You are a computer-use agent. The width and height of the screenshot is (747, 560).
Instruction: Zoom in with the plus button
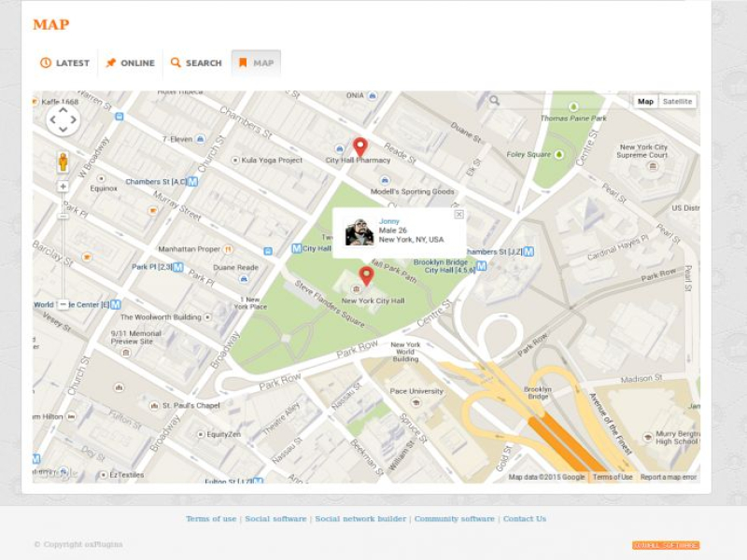coord(63,187)
